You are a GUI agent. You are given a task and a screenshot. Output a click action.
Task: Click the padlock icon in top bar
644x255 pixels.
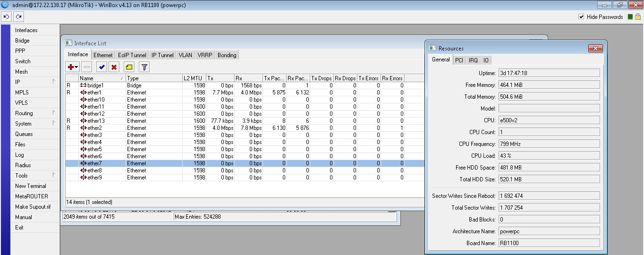coord(637,17)
